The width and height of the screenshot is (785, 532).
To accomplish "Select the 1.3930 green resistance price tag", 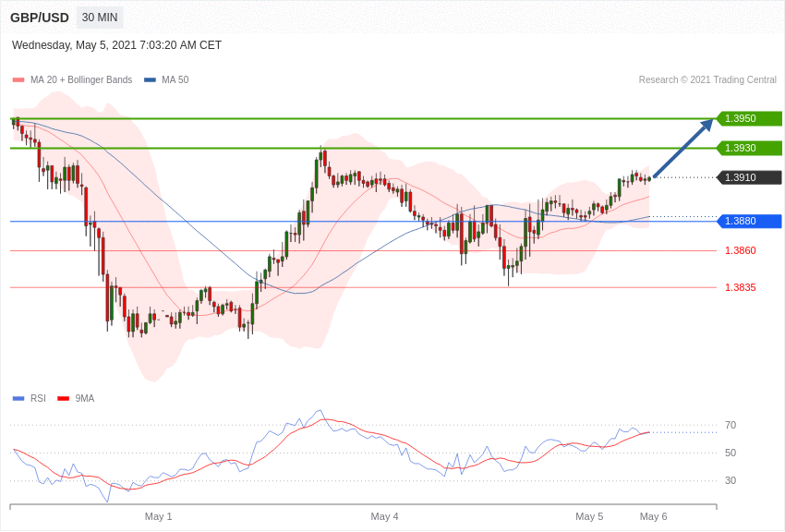I will (750, 148).
